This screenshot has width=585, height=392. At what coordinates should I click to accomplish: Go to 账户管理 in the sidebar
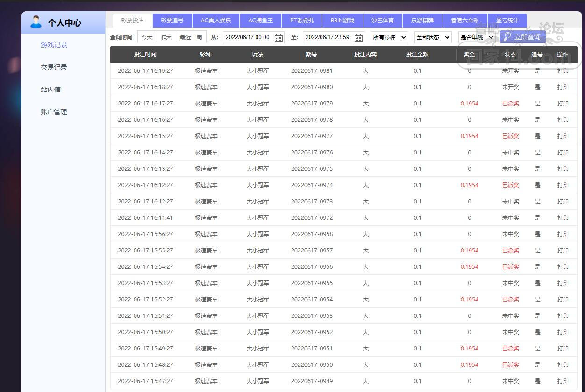[x=54, y=112]
